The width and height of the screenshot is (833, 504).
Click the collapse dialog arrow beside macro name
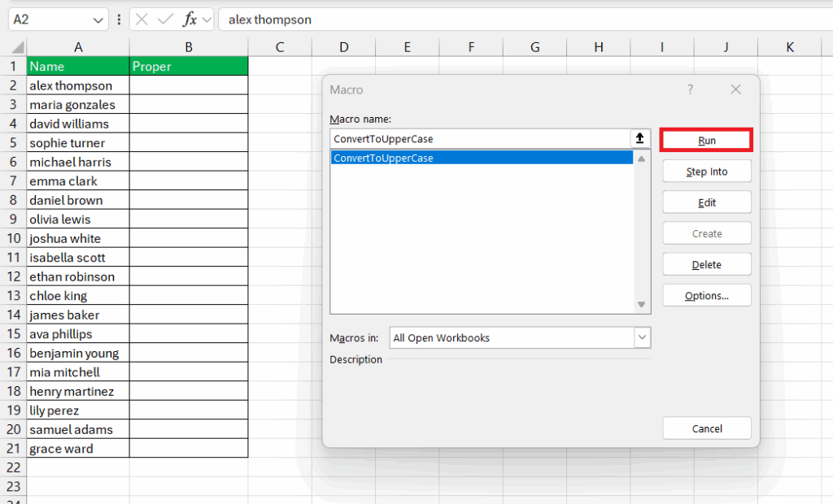(x=640, y=139)
